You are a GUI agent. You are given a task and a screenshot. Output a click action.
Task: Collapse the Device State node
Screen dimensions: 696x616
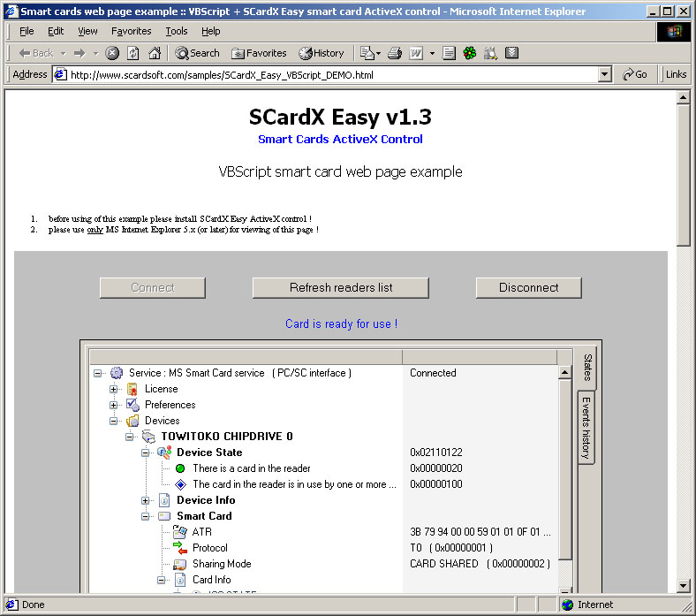(145, 452)
